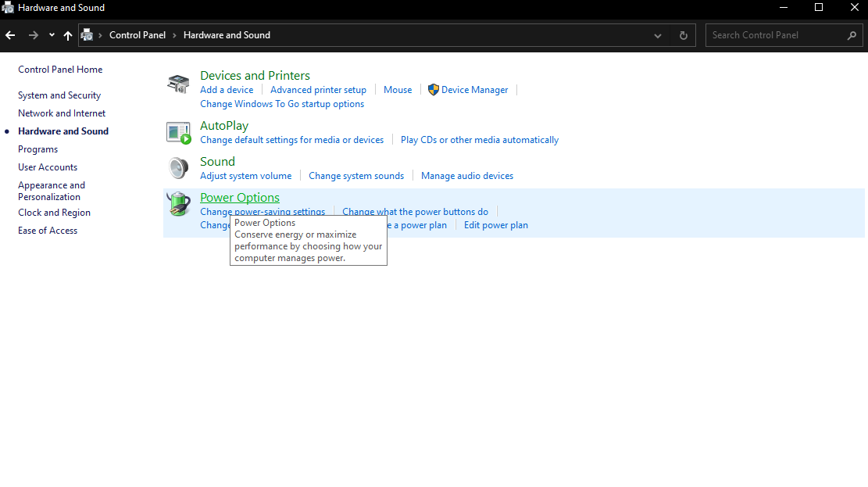
Task: Click the Devices and Printers icon
Action: 178,84
